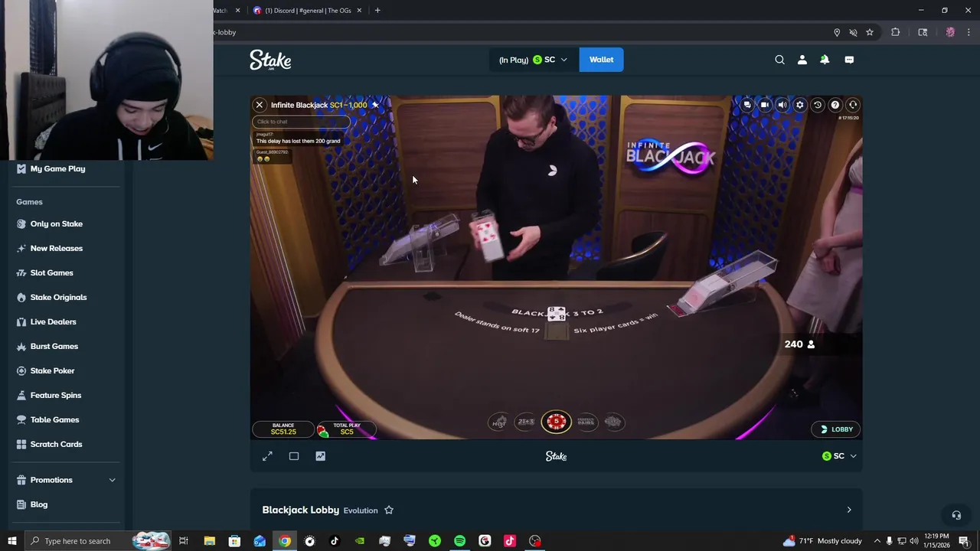Screen dimensions: 980x551
Task: Open the game settings gear
Action: pos(800,105)
